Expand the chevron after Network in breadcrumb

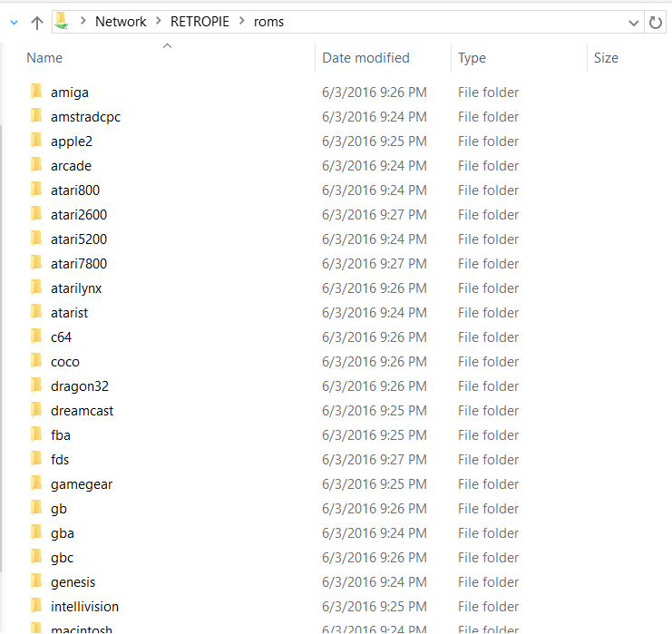(159, 21)
